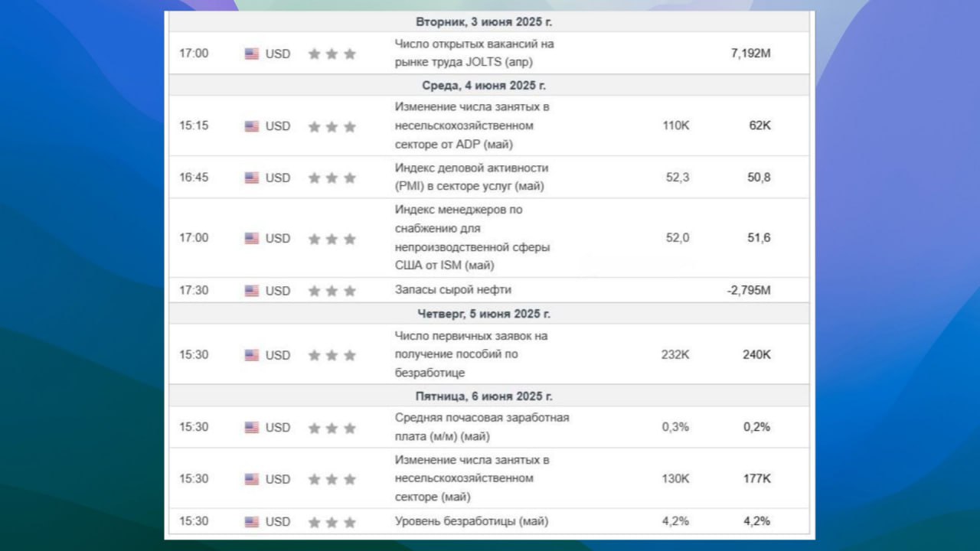Click previous value 0,2%
The height and width of the screenshot is (551, 980).
(757, 427)
